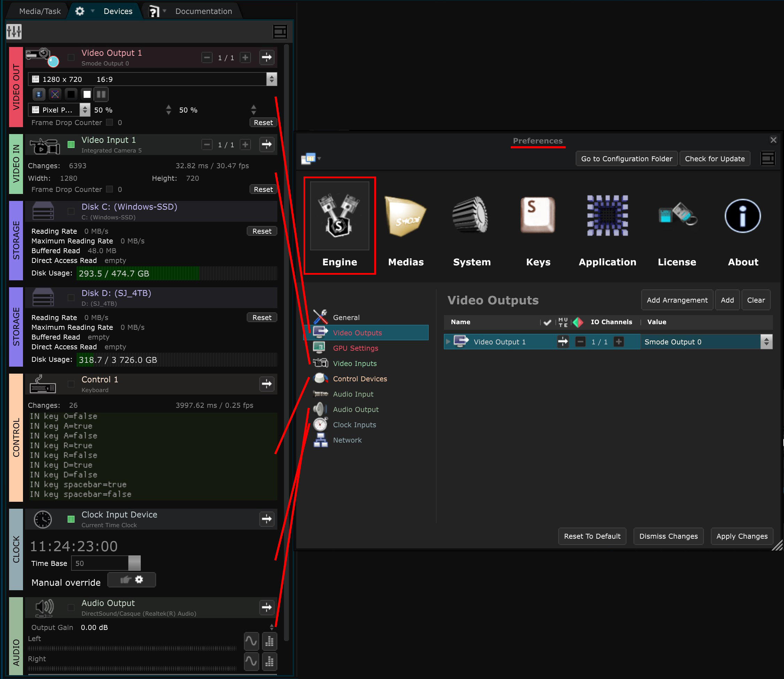Image resolution: width=784 pixels, height=679 pixels.
Task: Click Go to Configuration Folder button
Action: [x=626, y=159]
